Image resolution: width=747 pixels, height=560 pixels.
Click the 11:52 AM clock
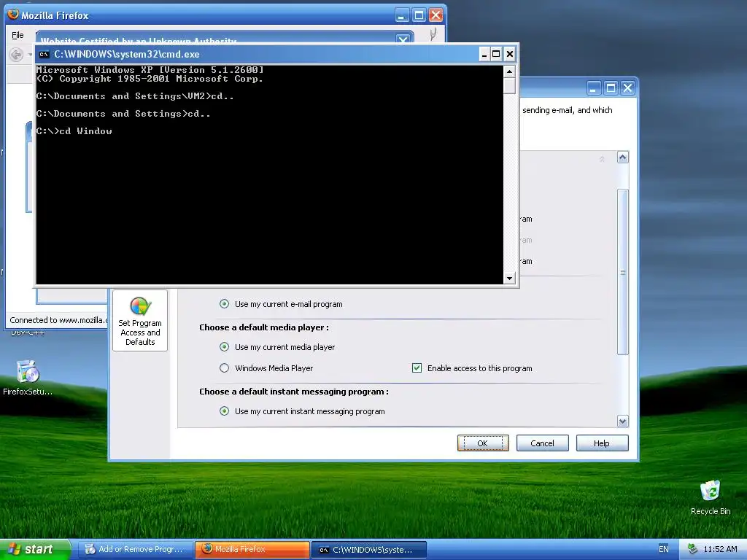[720, 549]
